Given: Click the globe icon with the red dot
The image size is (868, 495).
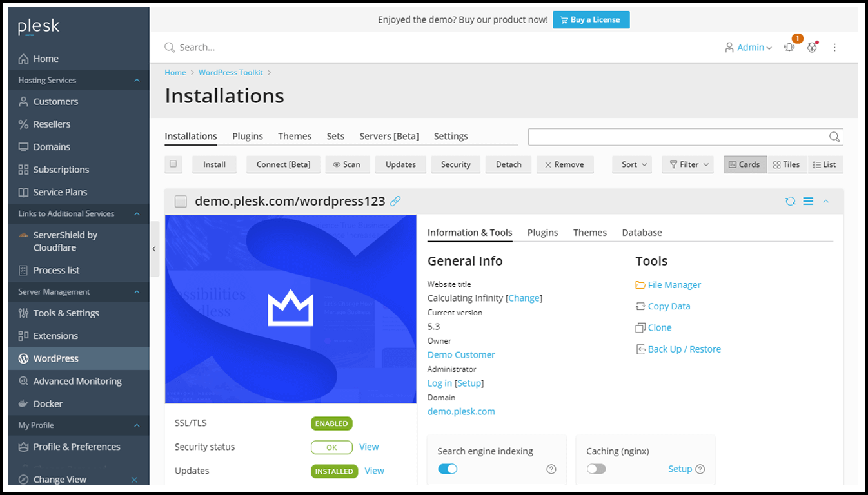Looking at the screenshot, I should [x=812, y=47].
